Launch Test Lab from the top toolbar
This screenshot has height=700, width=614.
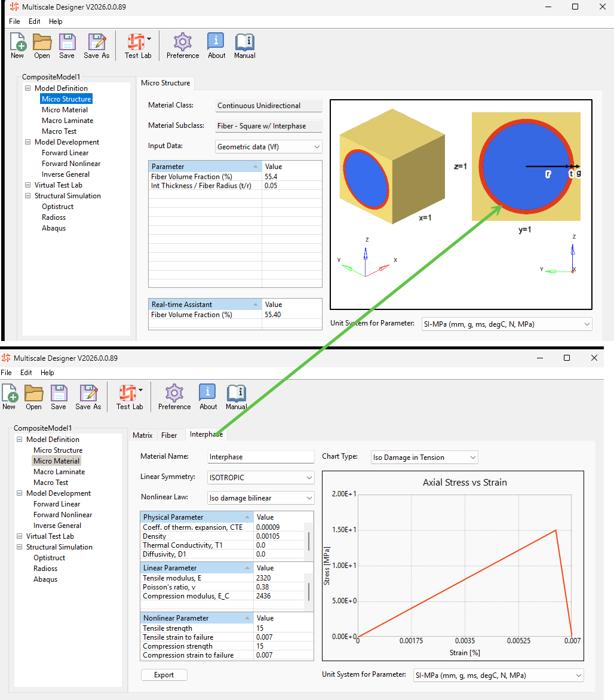[138, 45]
